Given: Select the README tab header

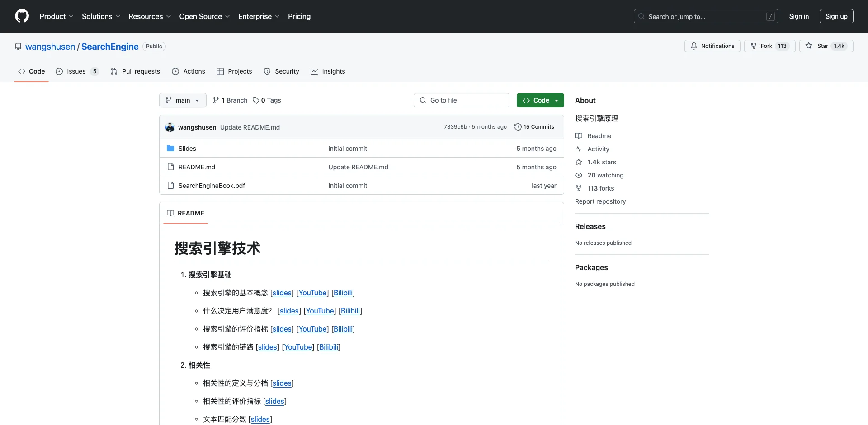Looking at the screenshot, I should click(x=185, y=213).
